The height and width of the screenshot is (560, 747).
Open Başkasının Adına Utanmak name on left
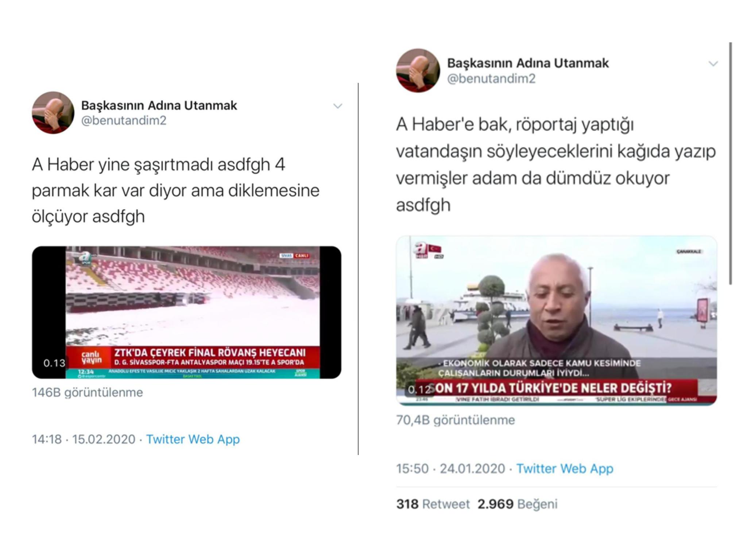(159, 105)
